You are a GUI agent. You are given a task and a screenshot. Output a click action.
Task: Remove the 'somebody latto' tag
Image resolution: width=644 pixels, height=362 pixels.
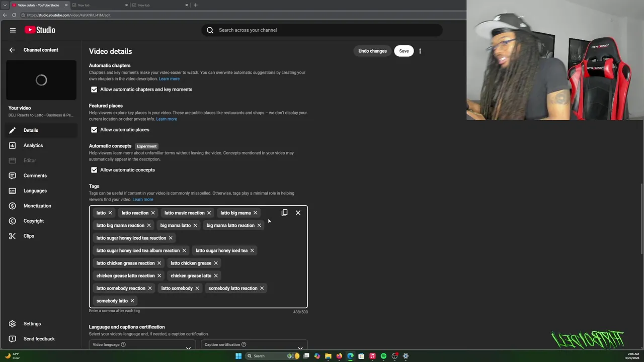[x=132, y=301]
